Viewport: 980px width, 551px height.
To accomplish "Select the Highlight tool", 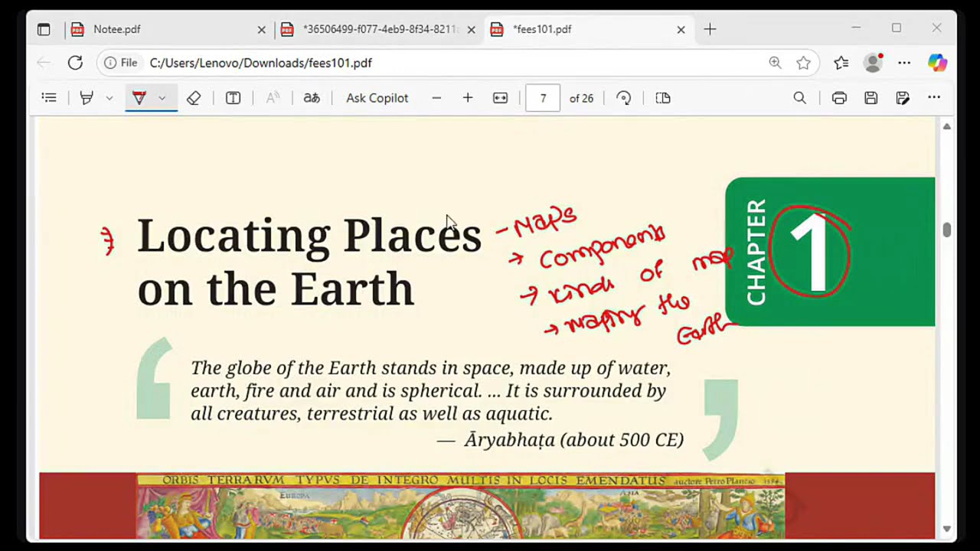I will [87, 98].
